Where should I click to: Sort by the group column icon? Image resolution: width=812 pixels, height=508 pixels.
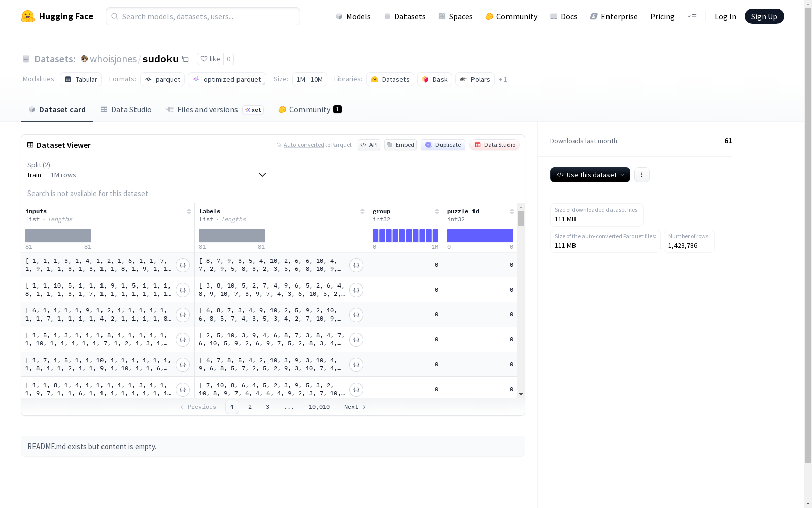(437, 211)
